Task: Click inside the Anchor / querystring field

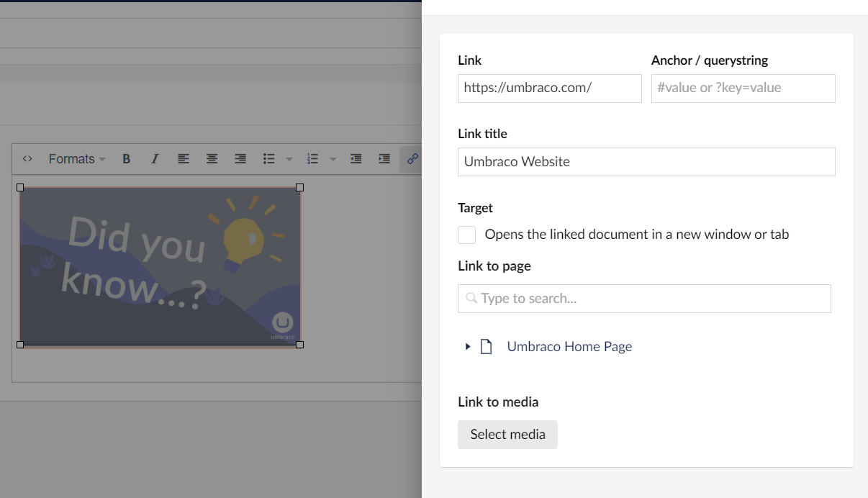Action: tap(743, 88)
